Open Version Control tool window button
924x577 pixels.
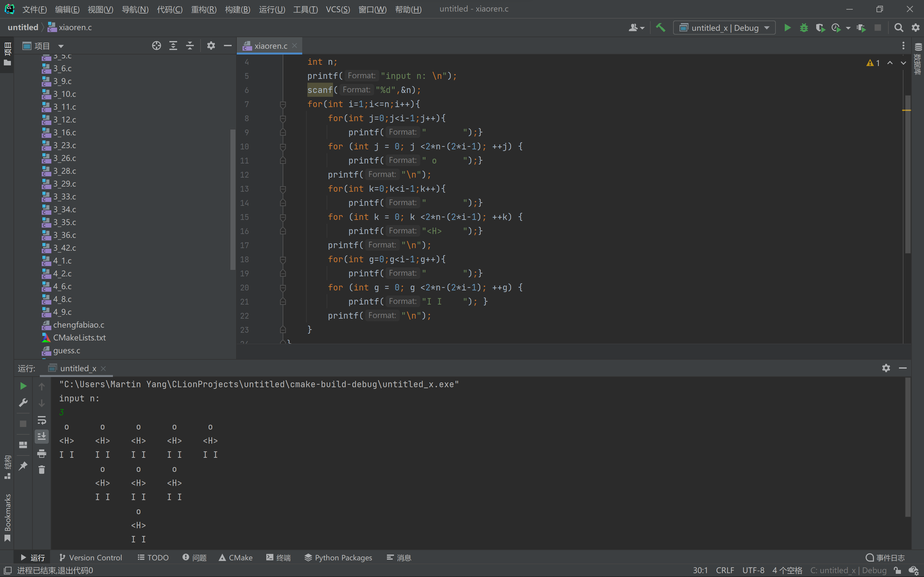[x=90, y=557]
